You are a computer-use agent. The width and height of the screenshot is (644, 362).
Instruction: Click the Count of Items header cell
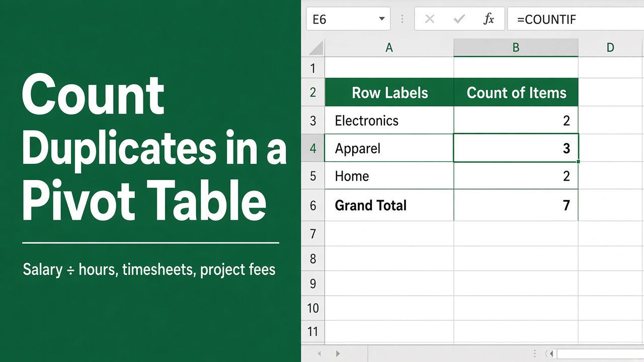click(516, 93)
